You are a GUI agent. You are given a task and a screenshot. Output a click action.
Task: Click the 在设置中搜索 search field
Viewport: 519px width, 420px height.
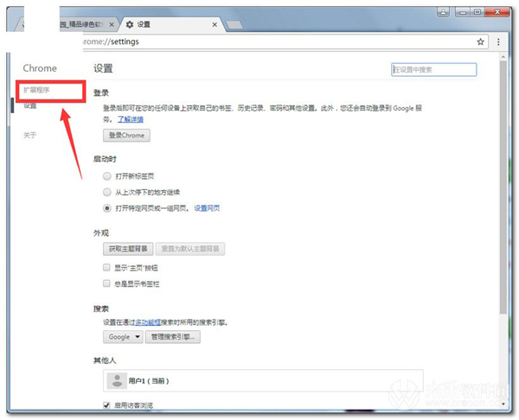click(433, 69)
